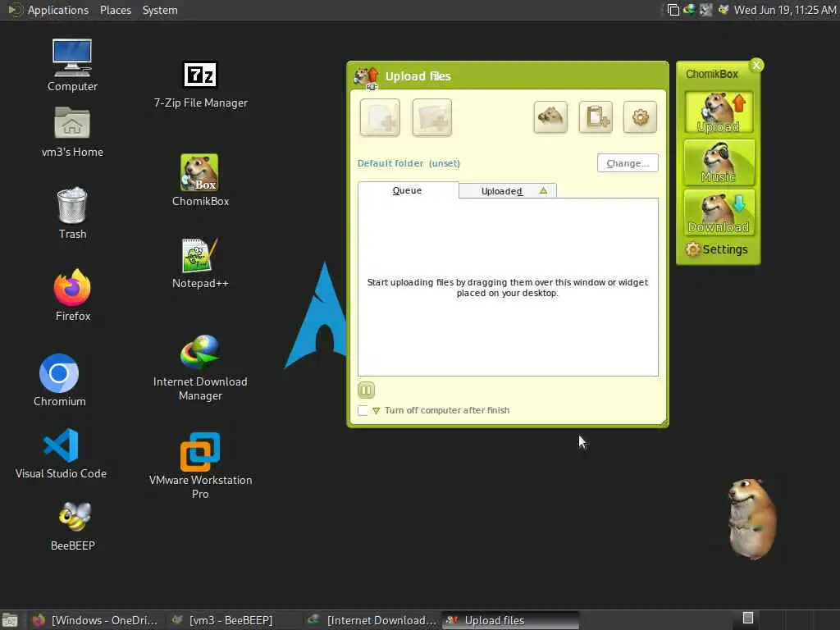Screen dimensions: 840x630
Task: Click the clipboard add button in Upload toolbar
Action: tap(596, 116)
